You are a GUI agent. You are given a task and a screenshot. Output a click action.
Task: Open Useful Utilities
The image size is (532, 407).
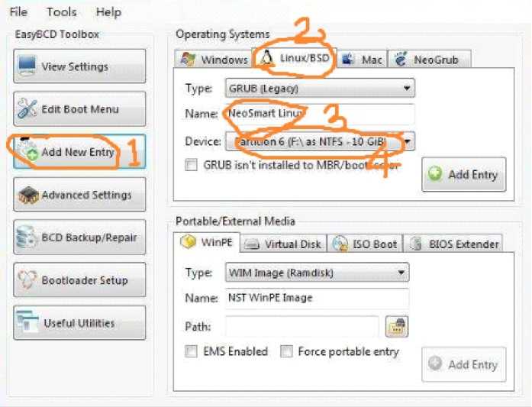tap(79, 323)
